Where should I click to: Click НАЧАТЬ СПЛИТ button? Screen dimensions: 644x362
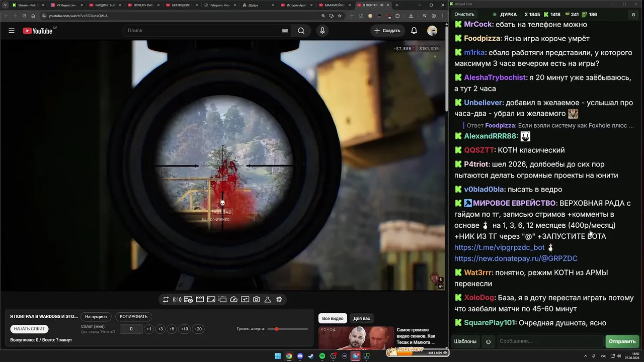point(30,329)
